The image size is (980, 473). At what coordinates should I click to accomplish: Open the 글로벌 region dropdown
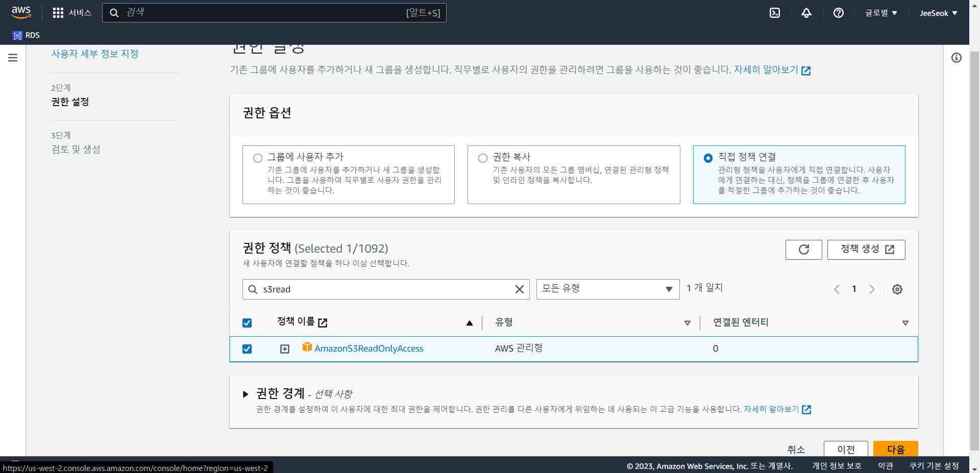(x=881, y=13)
